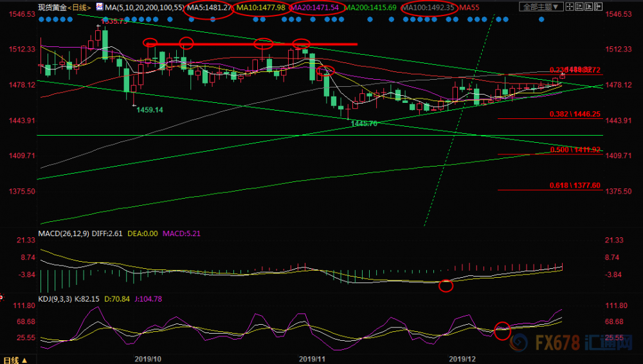Viewport: 643px width, 364px height.
Task: Click the rightmost blue news dot
Action: click(x=541, y=19)
